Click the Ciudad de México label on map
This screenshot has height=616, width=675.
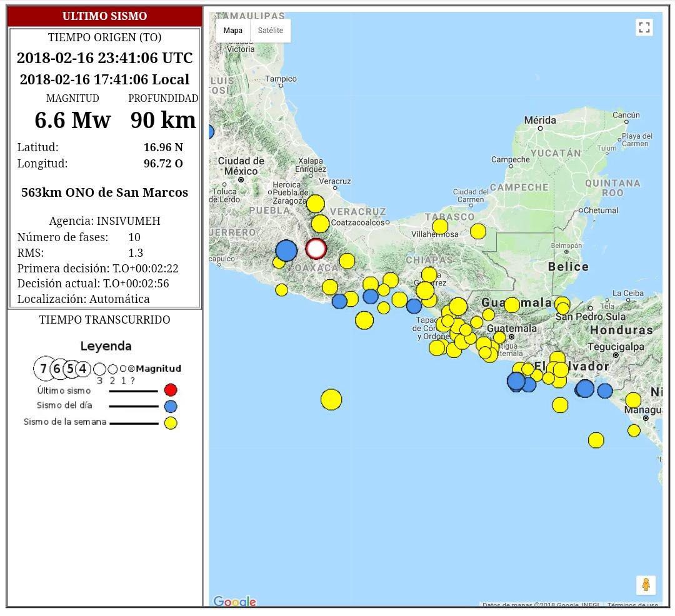(x=241, y=166)
